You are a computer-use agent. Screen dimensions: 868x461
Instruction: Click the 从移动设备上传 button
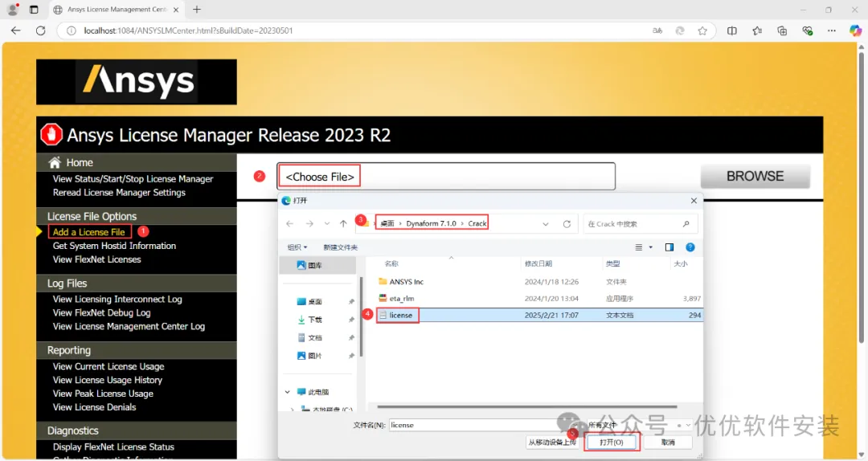point(552,443)
